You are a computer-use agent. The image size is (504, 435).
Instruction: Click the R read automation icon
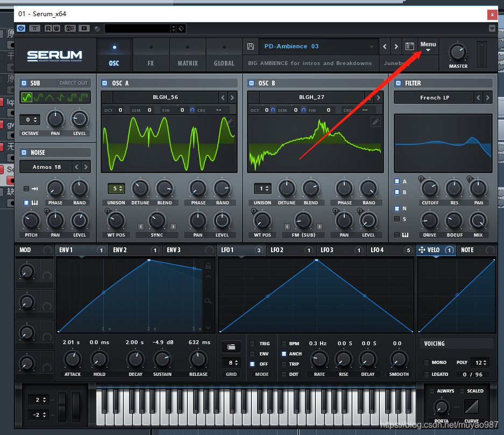tap(48, 28)
